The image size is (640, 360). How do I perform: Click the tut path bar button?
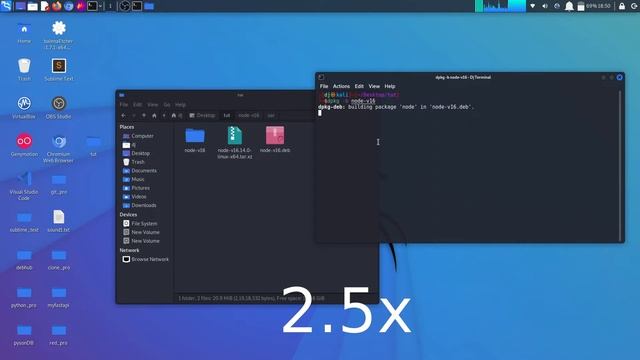tap(227, 116)
